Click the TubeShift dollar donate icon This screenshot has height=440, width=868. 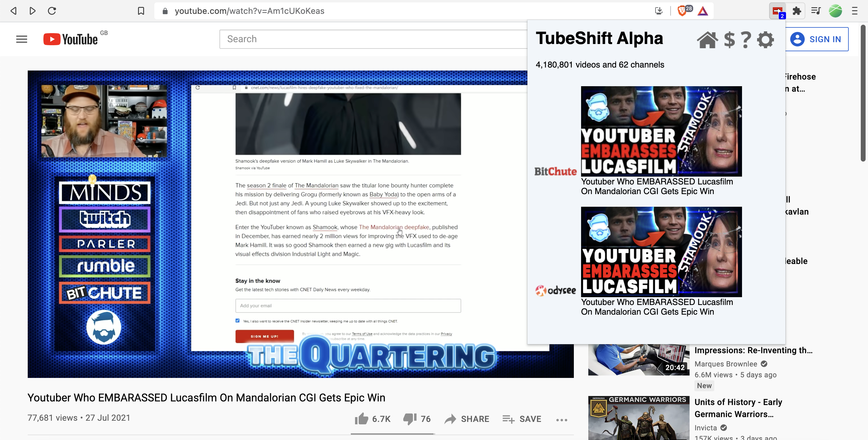[x=729, y=40]
